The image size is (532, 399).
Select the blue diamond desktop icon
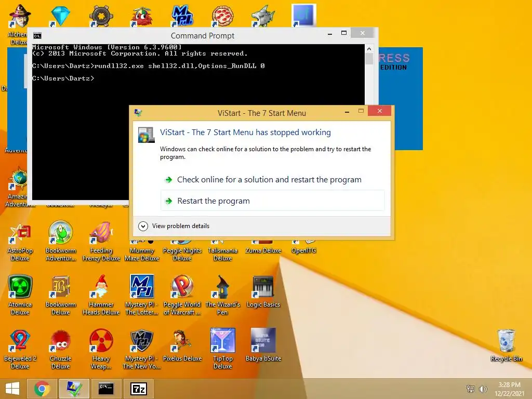60,16
